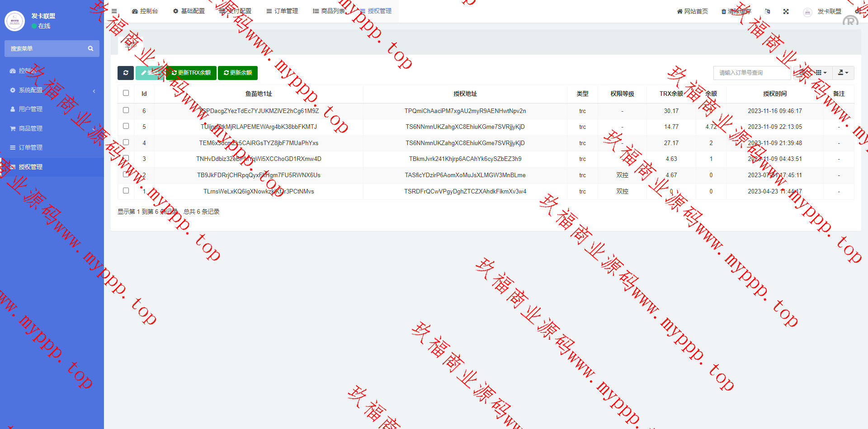Click the 更新TRX余额 button

coord(191,73)
